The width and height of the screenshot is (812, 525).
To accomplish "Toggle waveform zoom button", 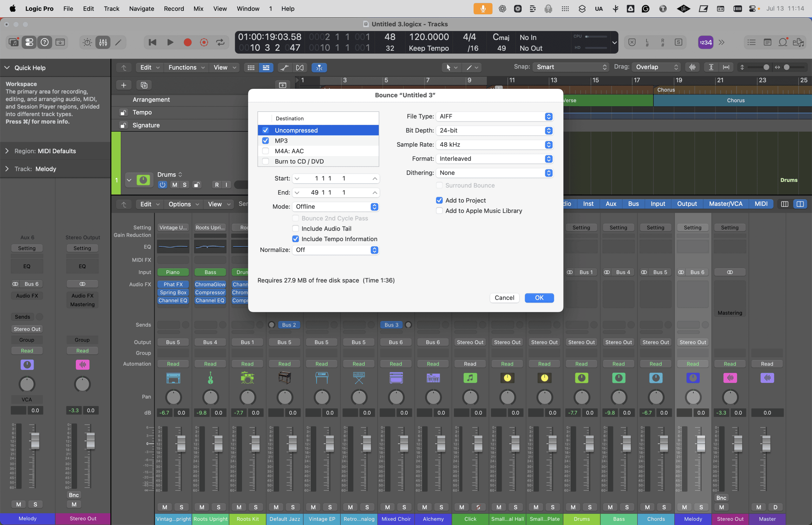I will (x=692, y=67).
